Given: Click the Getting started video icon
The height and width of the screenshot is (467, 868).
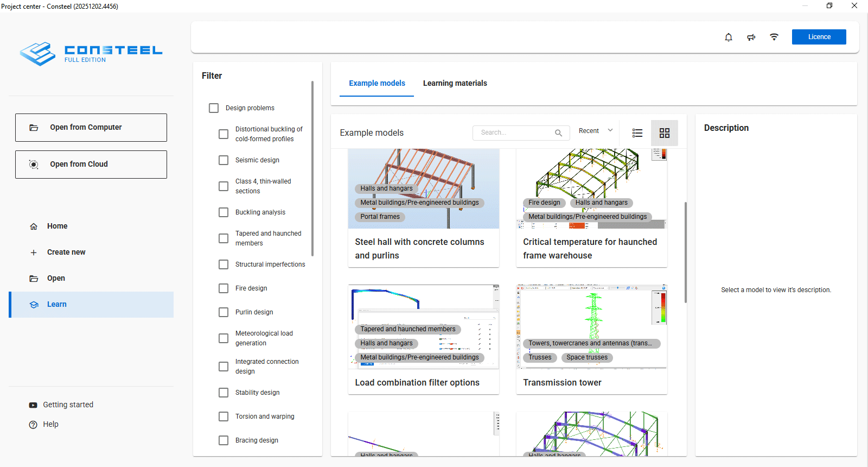Looking at the screenshot, I should pyautogui.click(x=33, y=405).
